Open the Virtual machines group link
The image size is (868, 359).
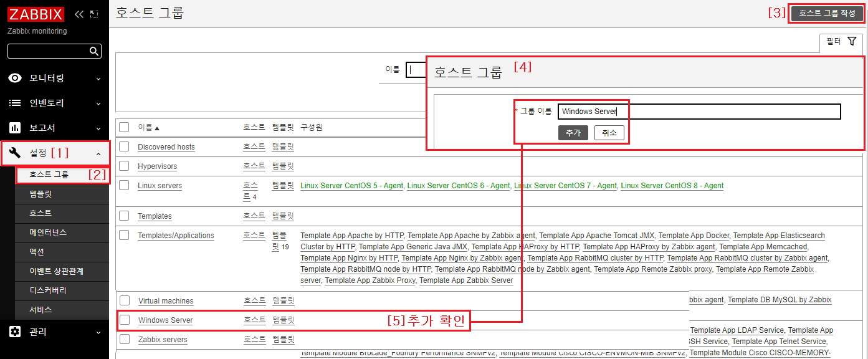(166, 301)
